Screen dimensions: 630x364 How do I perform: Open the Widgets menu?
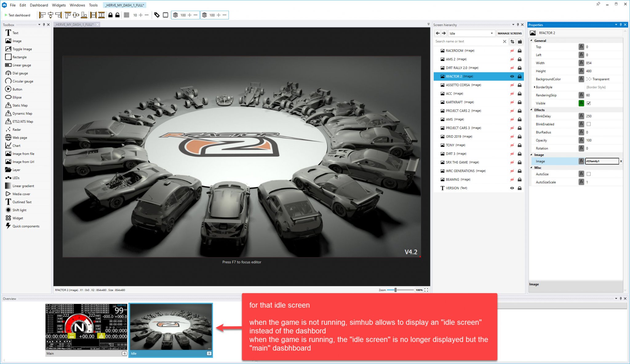click(59, 5)
